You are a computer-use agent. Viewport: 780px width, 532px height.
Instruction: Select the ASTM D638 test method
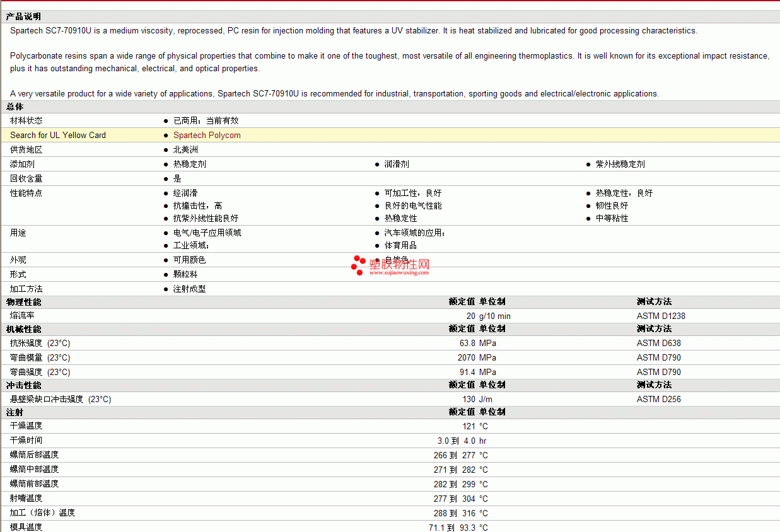click(x=659, y=343)
